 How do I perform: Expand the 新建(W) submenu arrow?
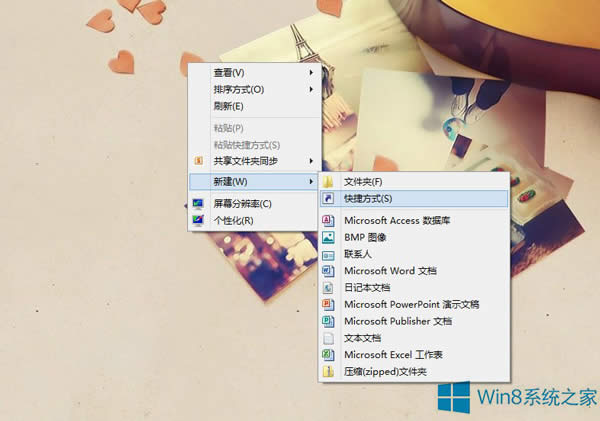[x=311, y=181]
